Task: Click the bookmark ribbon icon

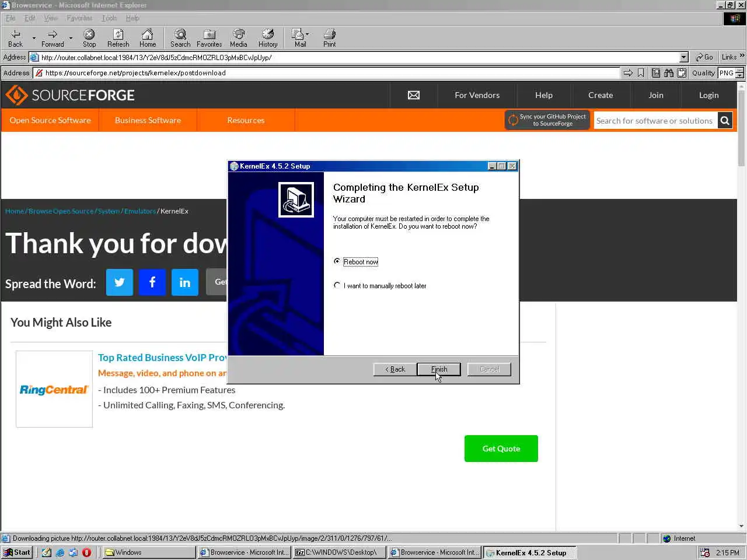Action: [x=641, y=73]
